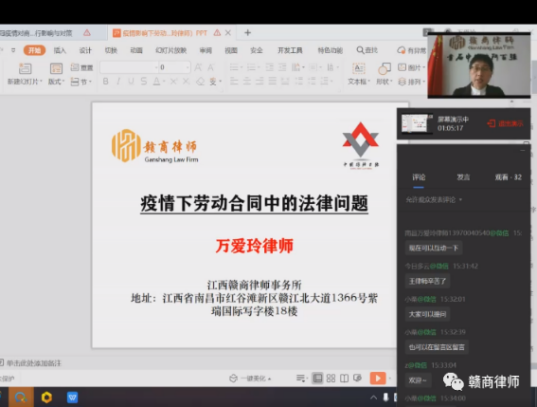537x407 pixels.
Task: Click the Bold formatting icon
Action: pyautogui.click(x=105, y=81)
